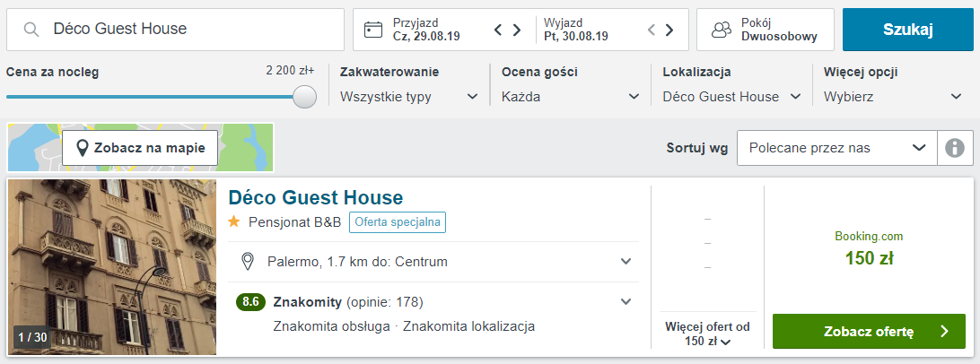Screen dimensions: 980x364
Task: Advance arrival date with next arrow
Action: [x=517, y=30]
